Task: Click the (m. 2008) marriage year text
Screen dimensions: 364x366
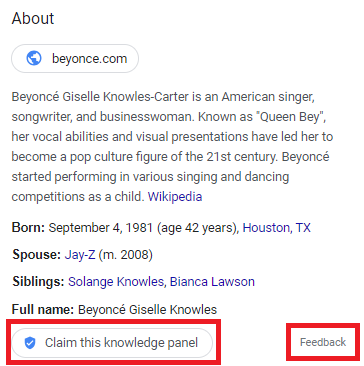Action: (126, 255)
